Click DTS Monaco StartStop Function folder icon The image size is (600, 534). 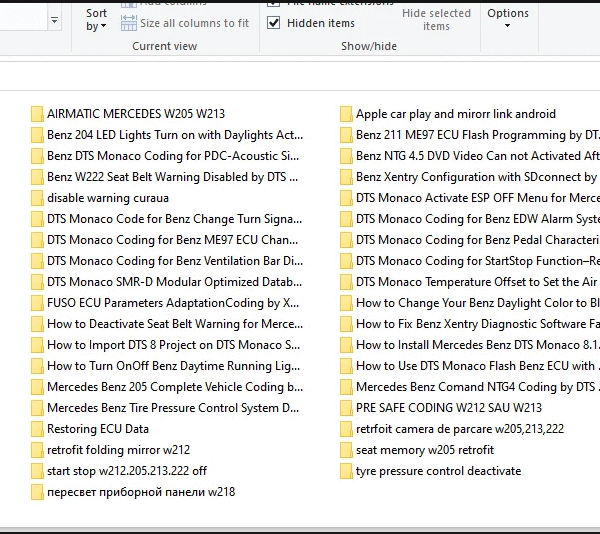click(x=346, y=261)
